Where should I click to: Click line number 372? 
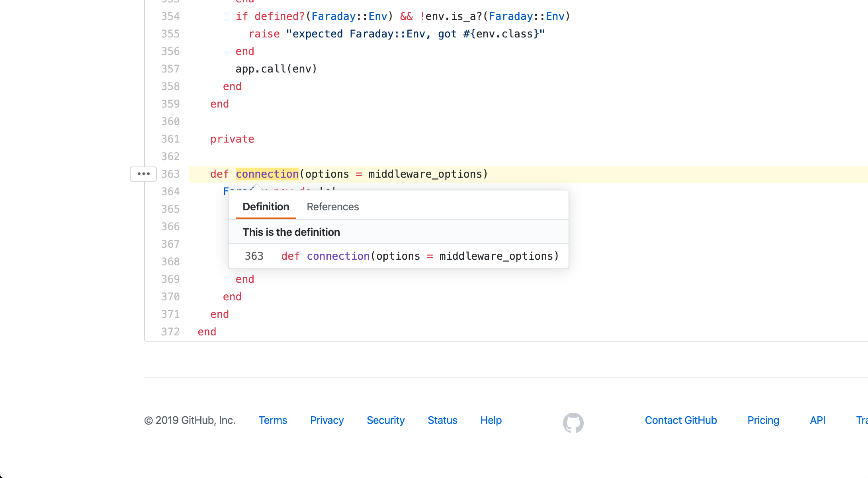170,332
